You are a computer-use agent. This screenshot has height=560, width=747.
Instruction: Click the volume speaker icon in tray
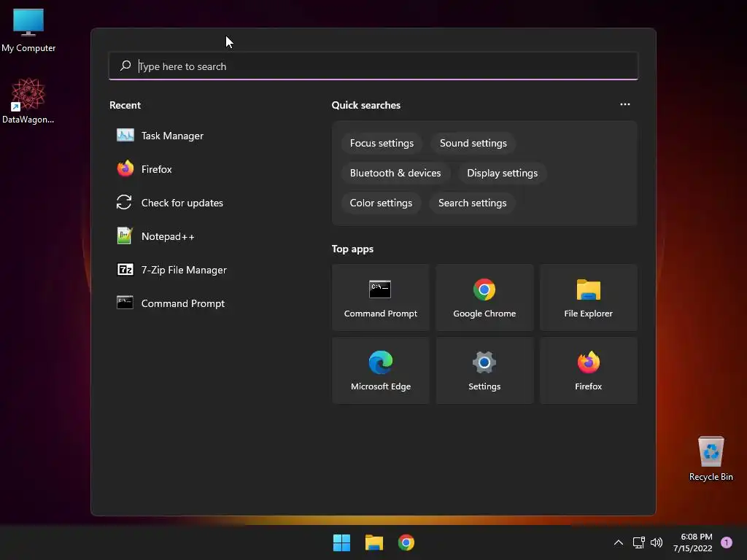click(657, 542)
